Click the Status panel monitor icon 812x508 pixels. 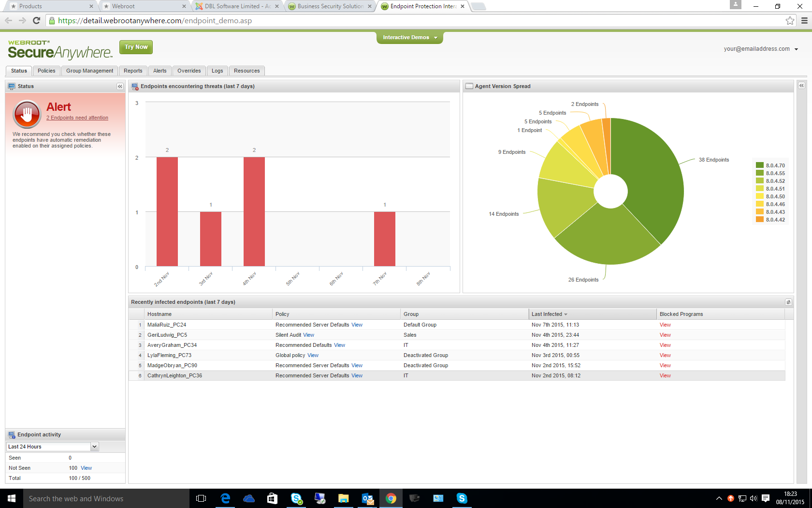click(12, 87)
